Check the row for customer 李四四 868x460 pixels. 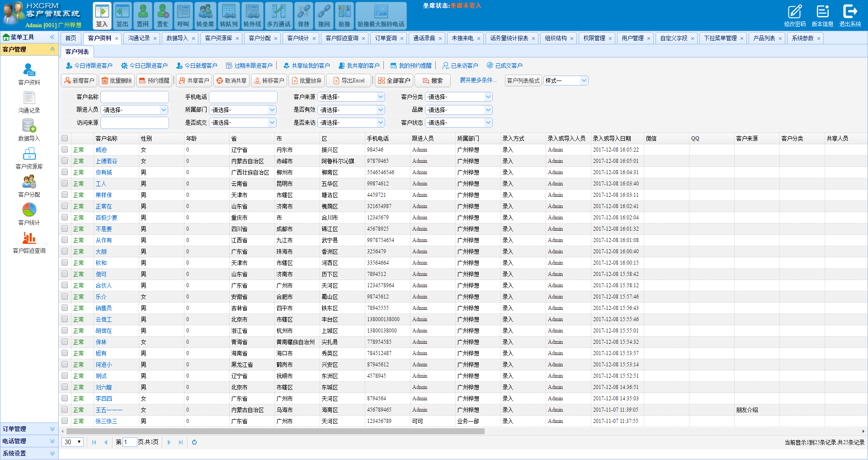click(x=65, y=398)
